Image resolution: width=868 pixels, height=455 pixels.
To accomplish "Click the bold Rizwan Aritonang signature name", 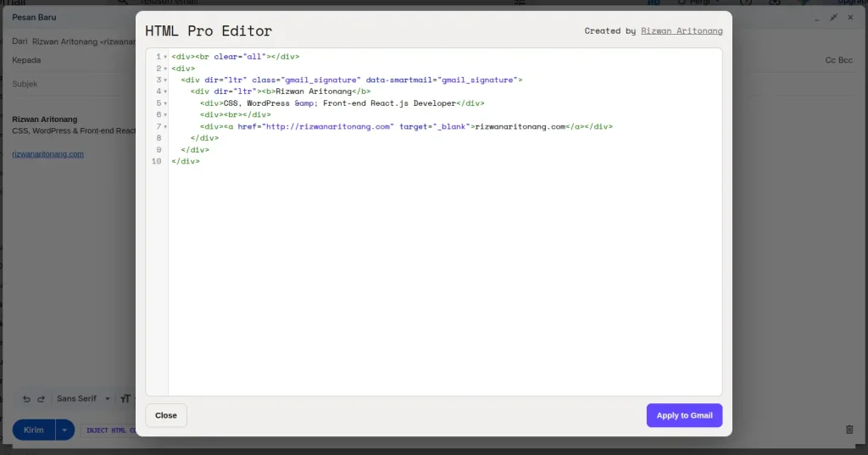I will click(x=45, y=119).
